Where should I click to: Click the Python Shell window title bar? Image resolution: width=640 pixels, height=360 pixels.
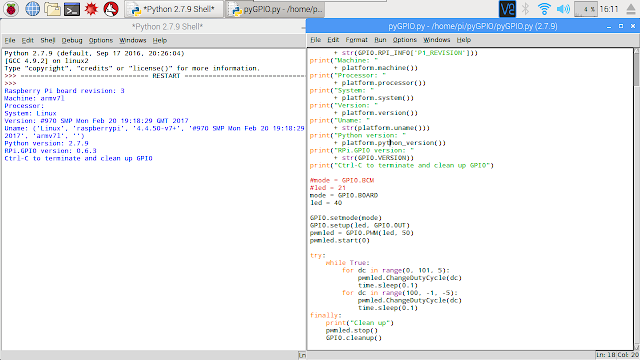[153, 27]
